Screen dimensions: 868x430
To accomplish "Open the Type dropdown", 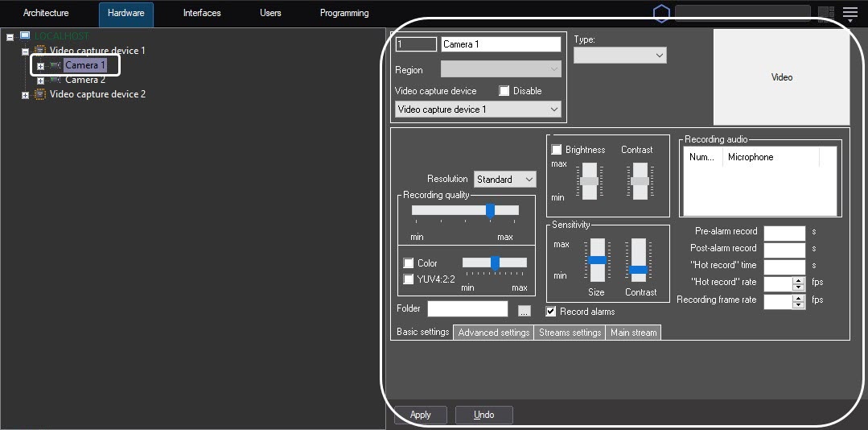I will 619,55.
